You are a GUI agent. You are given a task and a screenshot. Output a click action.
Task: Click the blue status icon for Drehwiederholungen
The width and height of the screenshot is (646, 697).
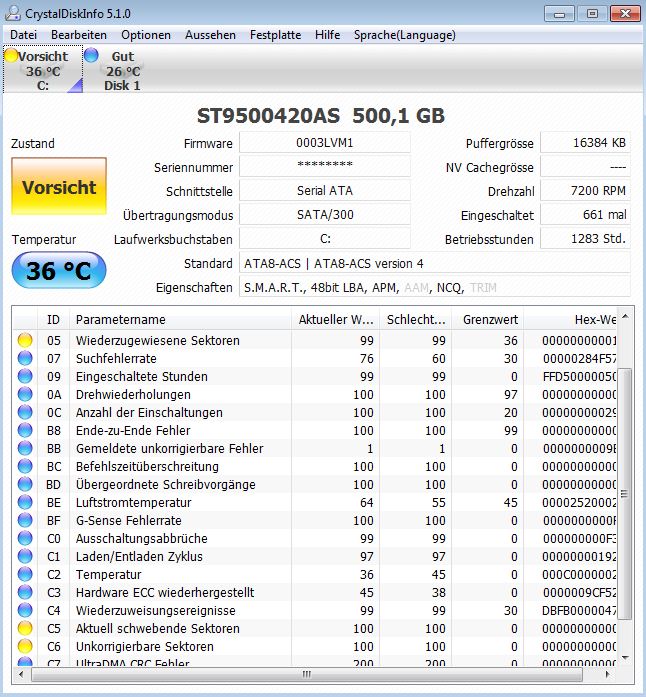pos(25,394)
